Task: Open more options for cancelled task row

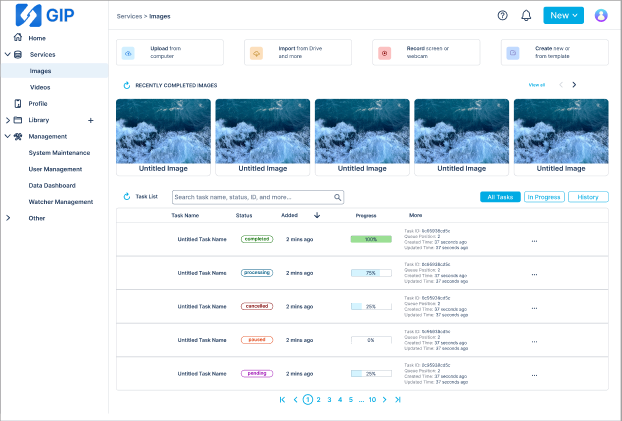Action: point(534,308)
